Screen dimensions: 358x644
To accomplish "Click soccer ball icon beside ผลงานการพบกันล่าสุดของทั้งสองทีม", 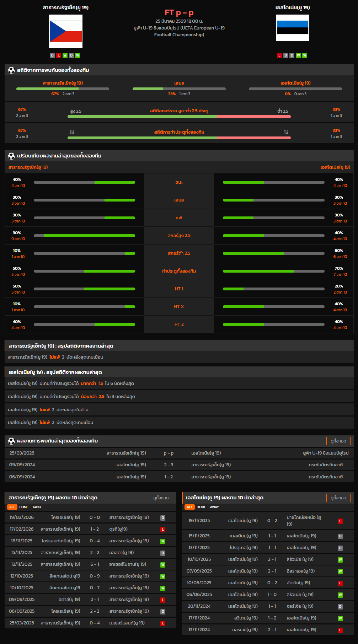I will tap(11, 441).
